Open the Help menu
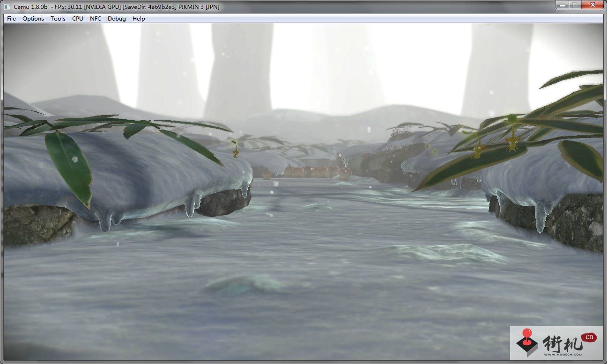Viewport: 607px width, 364px height. click(139, 19)
